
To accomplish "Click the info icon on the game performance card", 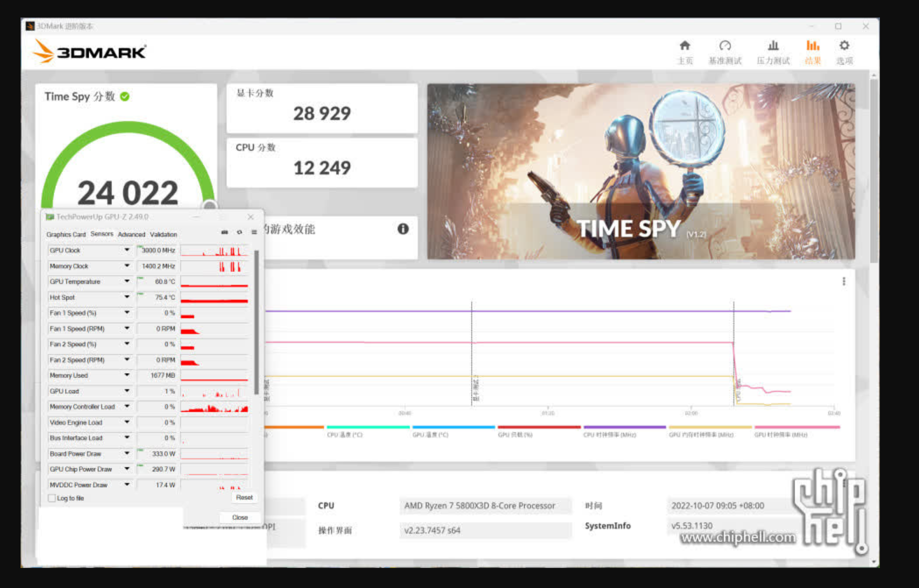I will coord(403,229).
